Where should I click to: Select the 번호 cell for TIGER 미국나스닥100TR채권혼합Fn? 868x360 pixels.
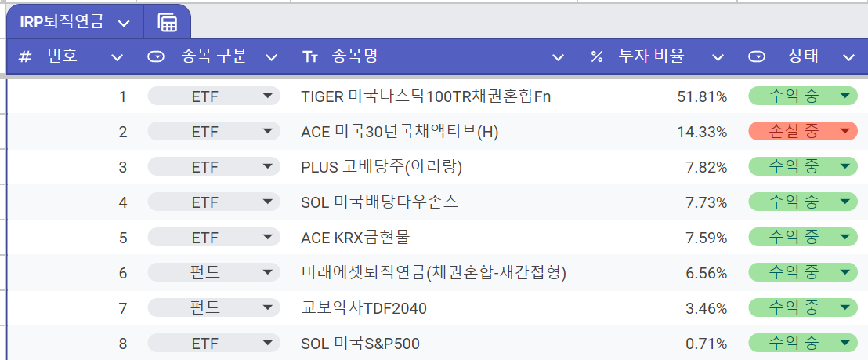click(x=71, y=96)
